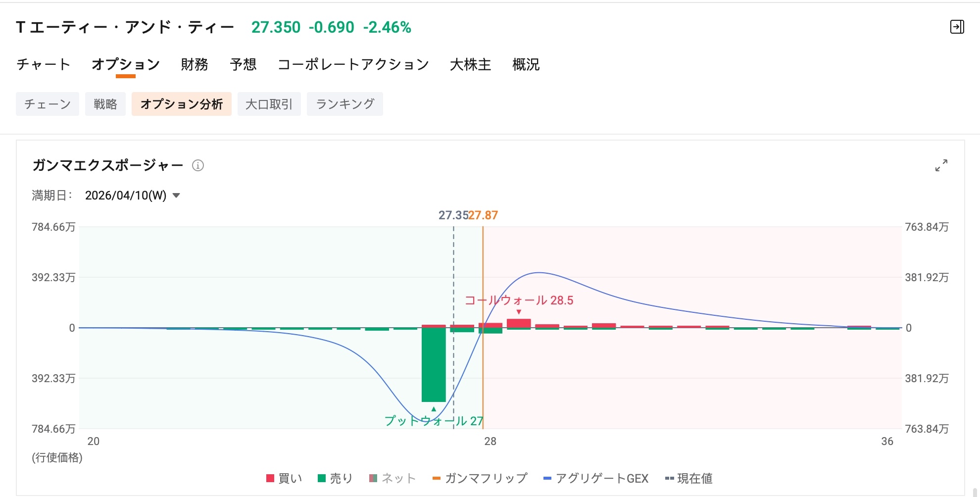Open the 満期日 expiration date dropdown
Image resolution: width=980 pixels, height=497 pixels.
pos(132,196)
